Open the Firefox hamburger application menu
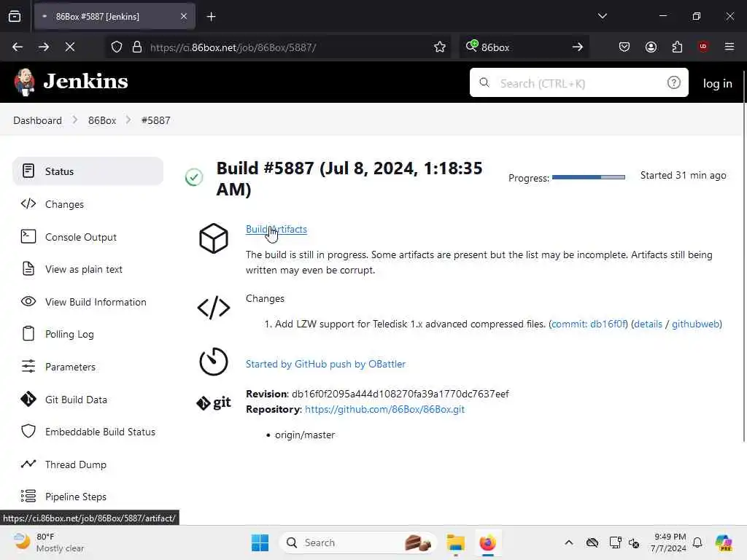 729,47
